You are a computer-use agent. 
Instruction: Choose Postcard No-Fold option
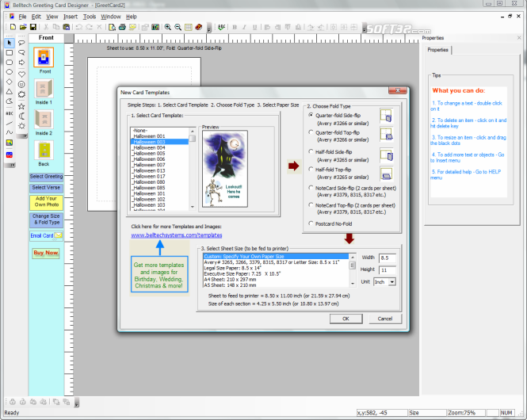point(311,223)
